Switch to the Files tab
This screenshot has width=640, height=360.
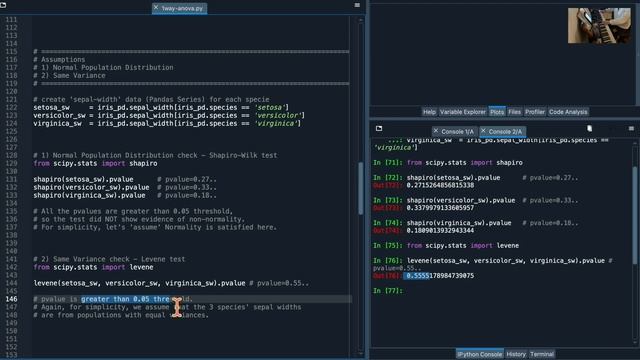(514, 112)
